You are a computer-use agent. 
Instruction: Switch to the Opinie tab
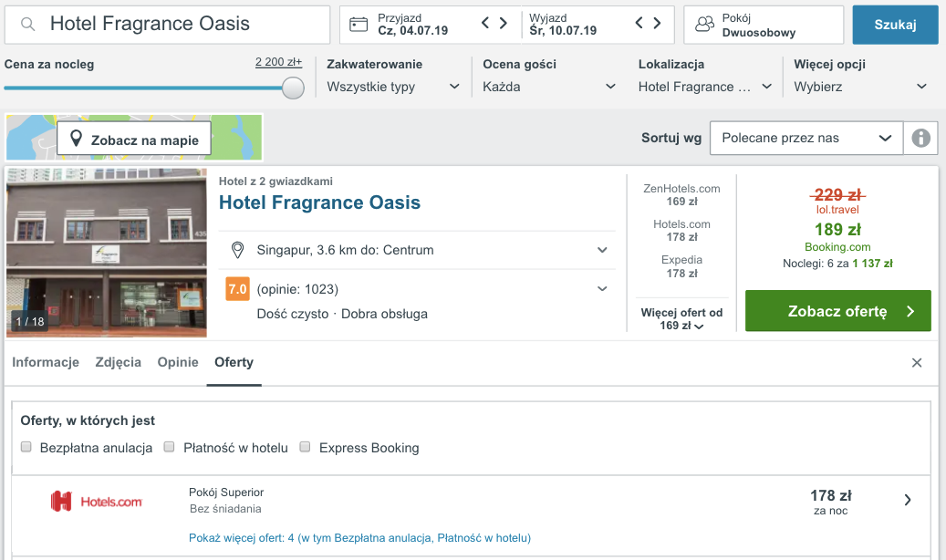[x=178, y=362]
